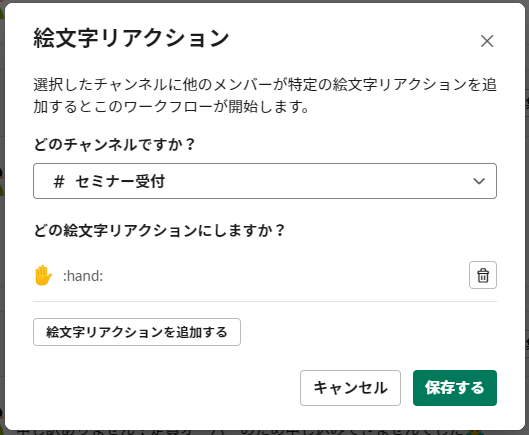Click the dimmed message text below the dialog
Screen dimensions: 529x435
(240, 432)
